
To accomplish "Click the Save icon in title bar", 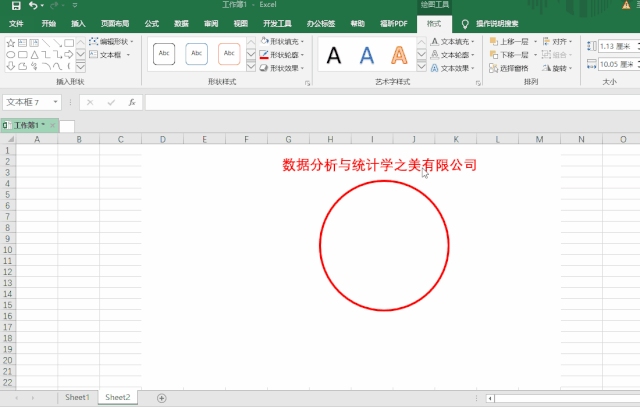I will point(16,5).
